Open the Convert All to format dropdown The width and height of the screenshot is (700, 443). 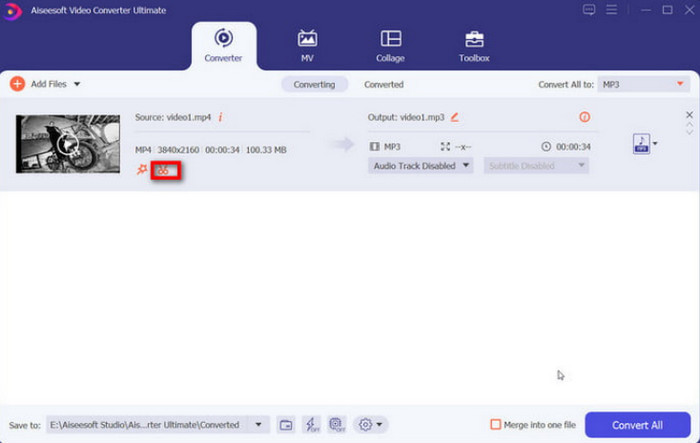(644, 84)
